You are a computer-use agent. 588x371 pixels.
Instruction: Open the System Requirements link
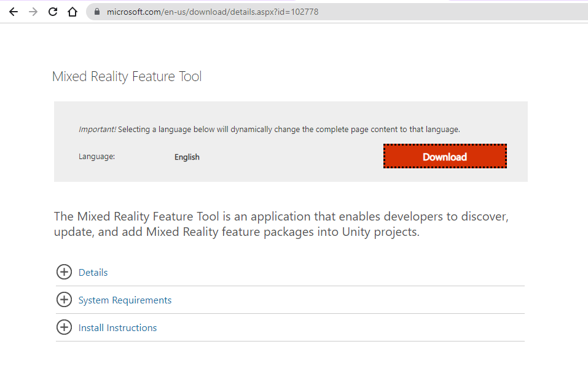pyautogui.click(x=125, y=300)
